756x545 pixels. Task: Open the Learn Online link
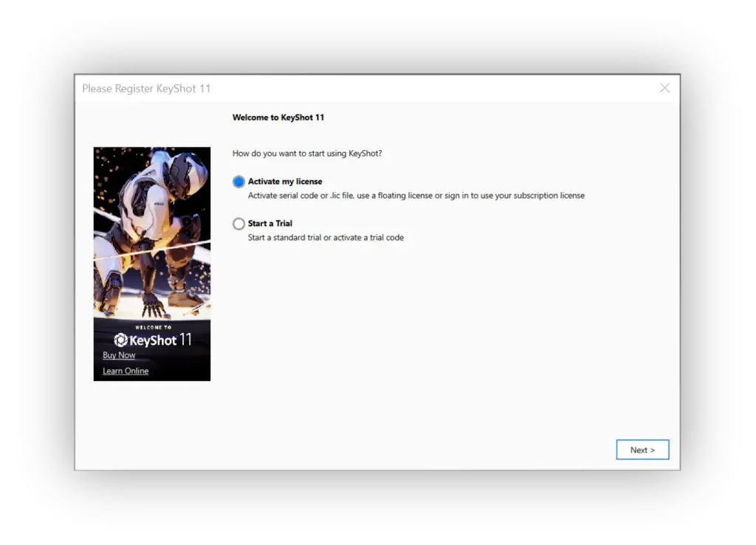[126, 371]
